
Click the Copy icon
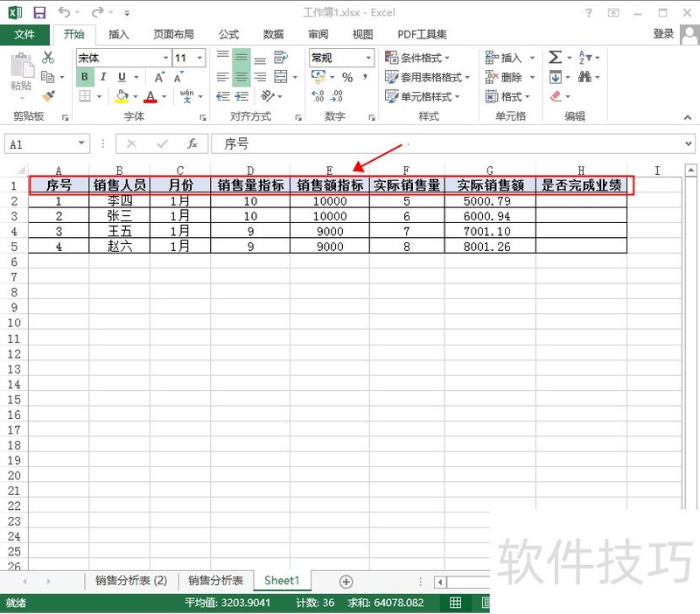point(47,77)
